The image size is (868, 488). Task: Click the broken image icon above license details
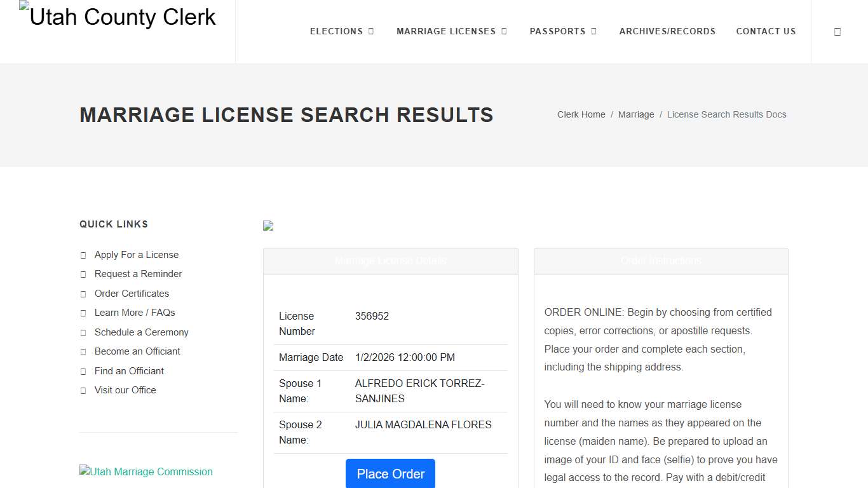[268, 226]
